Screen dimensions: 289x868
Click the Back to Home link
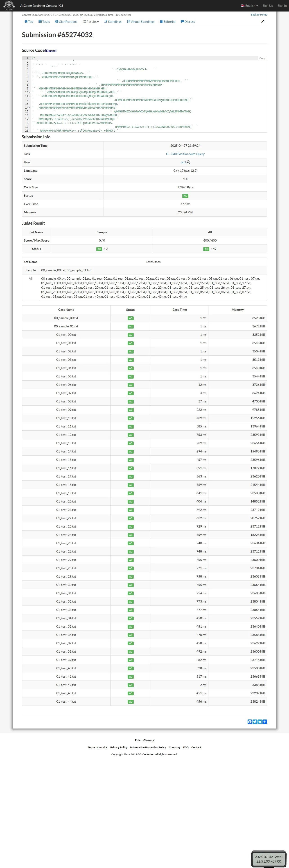coord(259,14)
